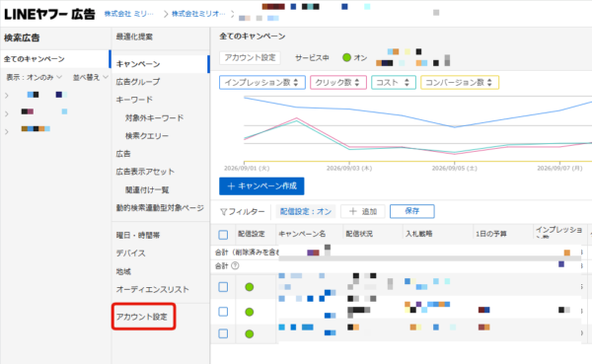Screen dimensions: 592x364
Task: Select キャンペーン in the menu
Action: (138, 64)
